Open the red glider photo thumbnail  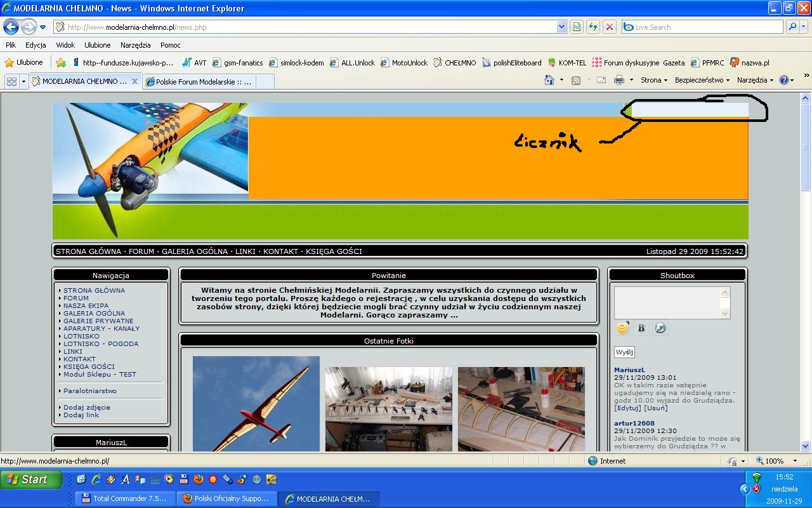tap(256, 404)
